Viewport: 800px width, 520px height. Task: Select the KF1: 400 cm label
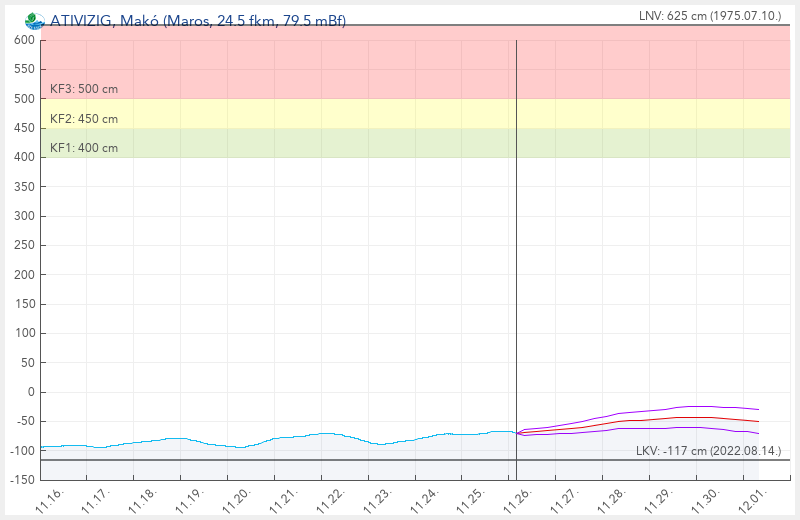coord(84,148)
